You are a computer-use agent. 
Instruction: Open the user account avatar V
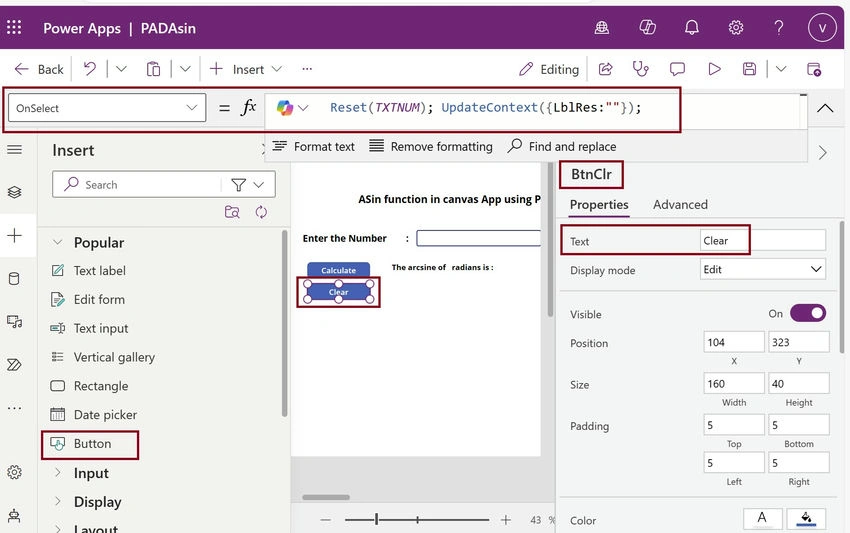pyautogui.click(x=822, y=28)
